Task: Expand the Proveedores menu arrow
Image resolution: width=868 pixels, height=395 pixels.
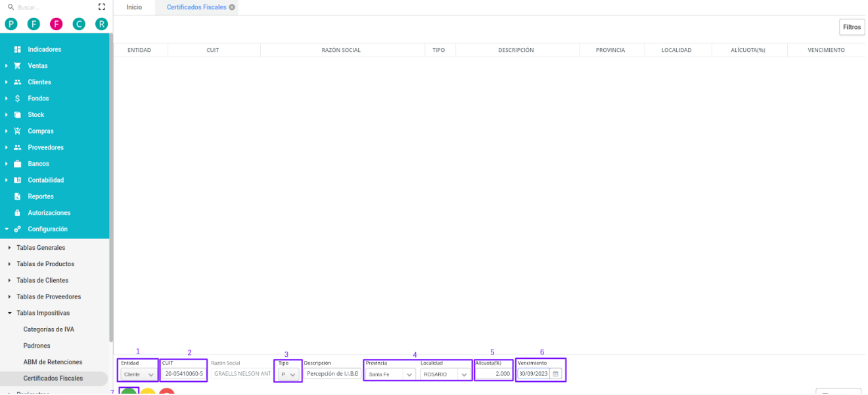Action: click(7, 147)
